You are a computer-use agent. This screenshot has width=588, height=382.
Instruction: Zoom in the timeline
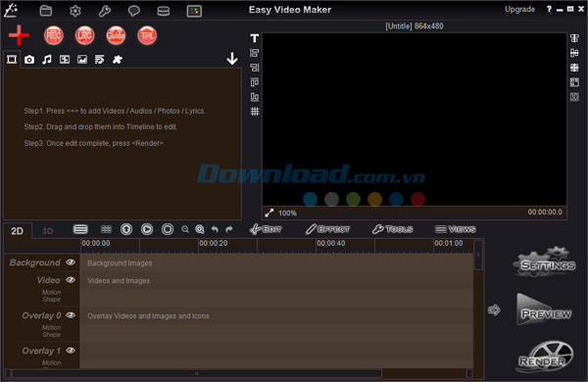point(200,229)
